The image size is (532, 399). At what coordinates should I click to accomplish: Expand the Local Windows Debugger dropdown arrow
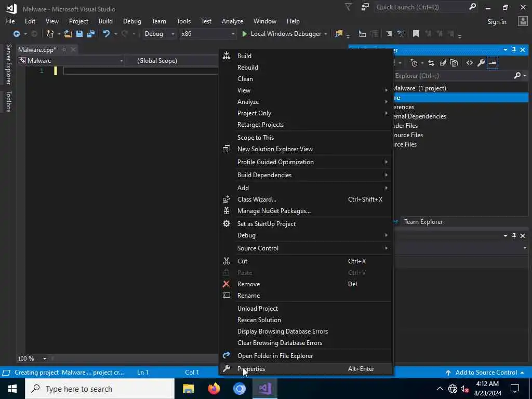326,34
